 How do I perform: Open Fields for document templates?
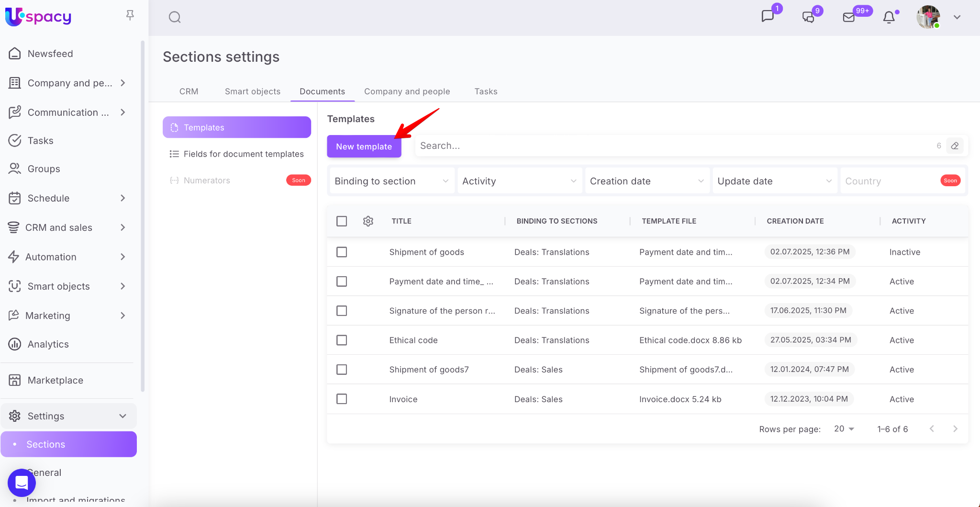tap(243, 154)
